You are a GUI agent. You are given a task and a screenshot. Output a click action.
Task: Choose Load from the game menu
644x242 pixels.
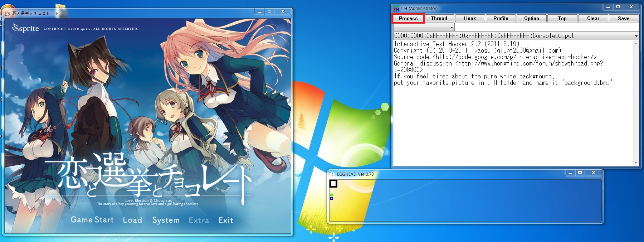click(x=132, y=220)
